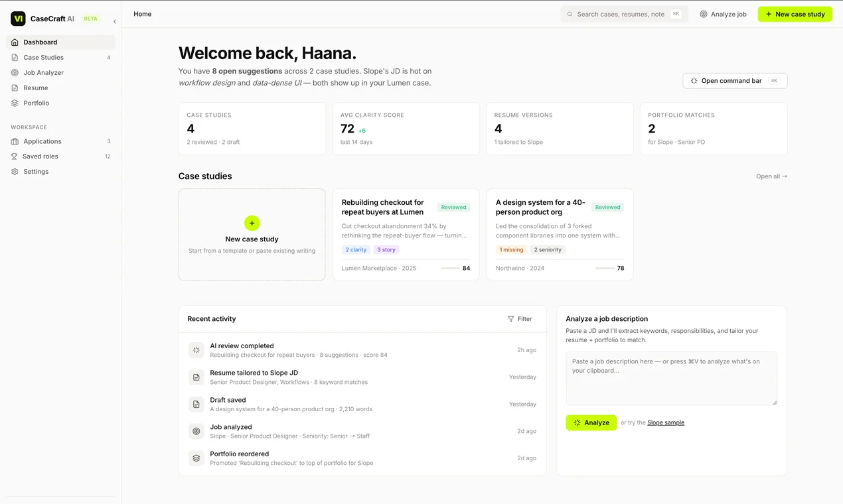Open Saved roles in the sidebar

coord(60,157)
